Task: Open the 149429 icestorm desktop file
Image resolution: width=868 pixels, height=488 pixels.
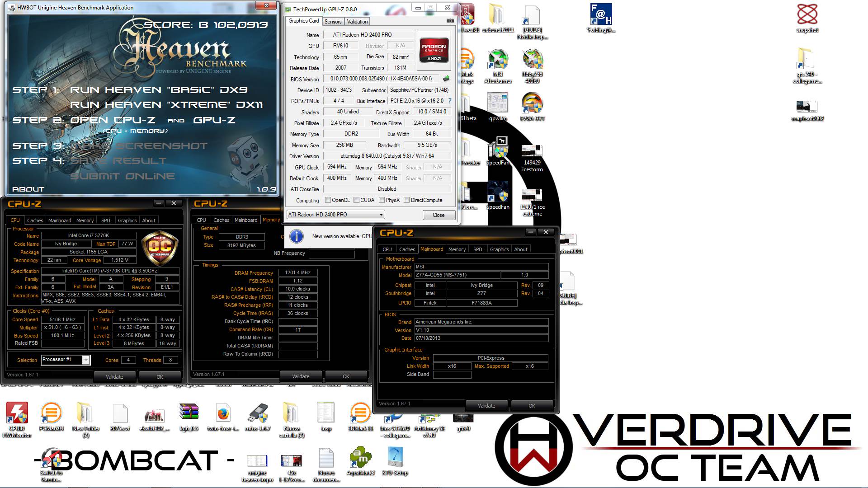Action: pyautogui.click(x=532, y=158)
